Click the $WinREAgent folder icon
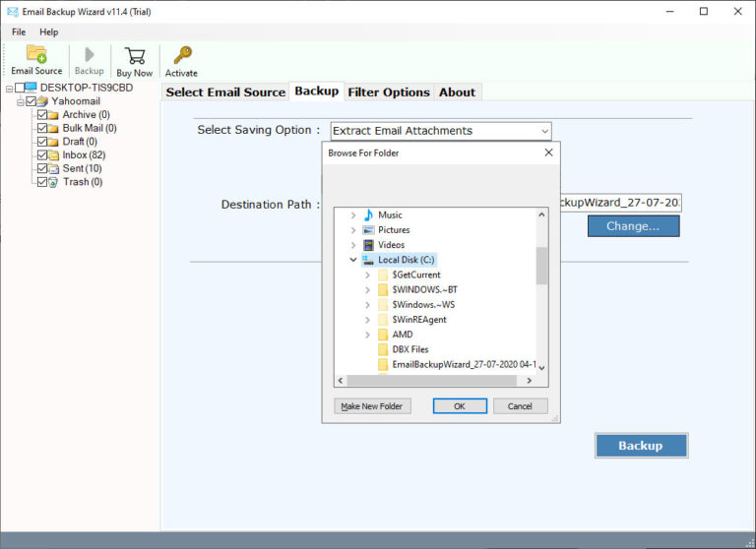 [383, 320]
